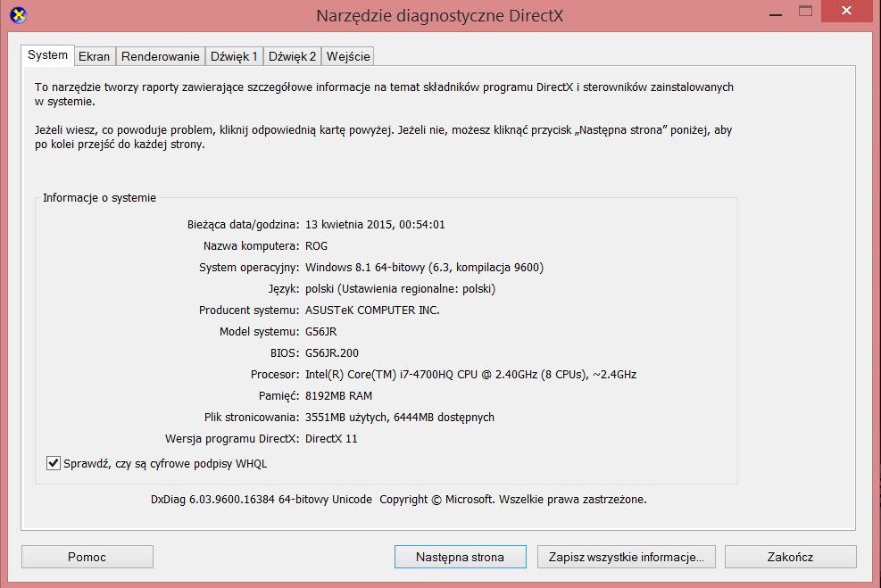Image resolution: width=881 pixels, height=588 pixels.
Task: Switch to the System tab
Action: [48, 55]
